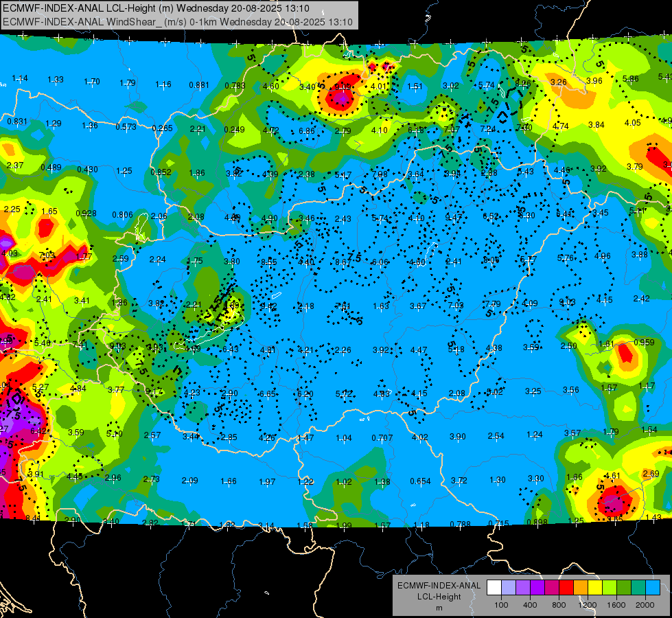Click the wind shear value 5.86
672x618 pixels.
(630, 79)
